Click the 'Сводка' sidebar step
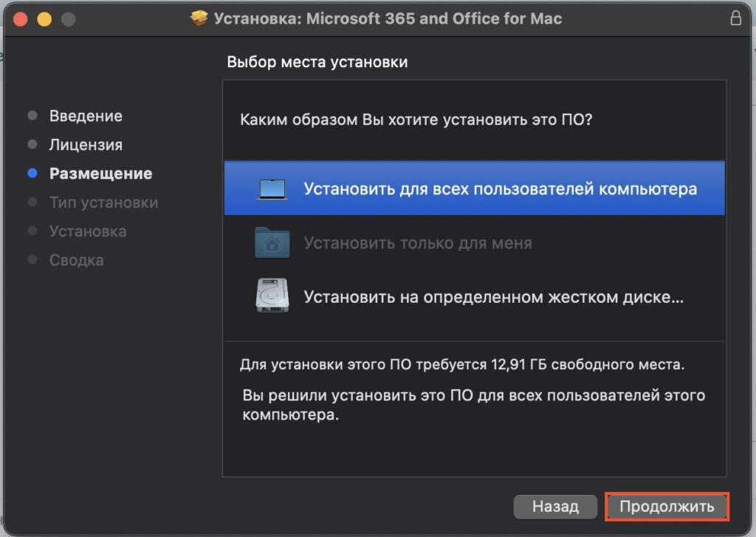 [76, 261]
